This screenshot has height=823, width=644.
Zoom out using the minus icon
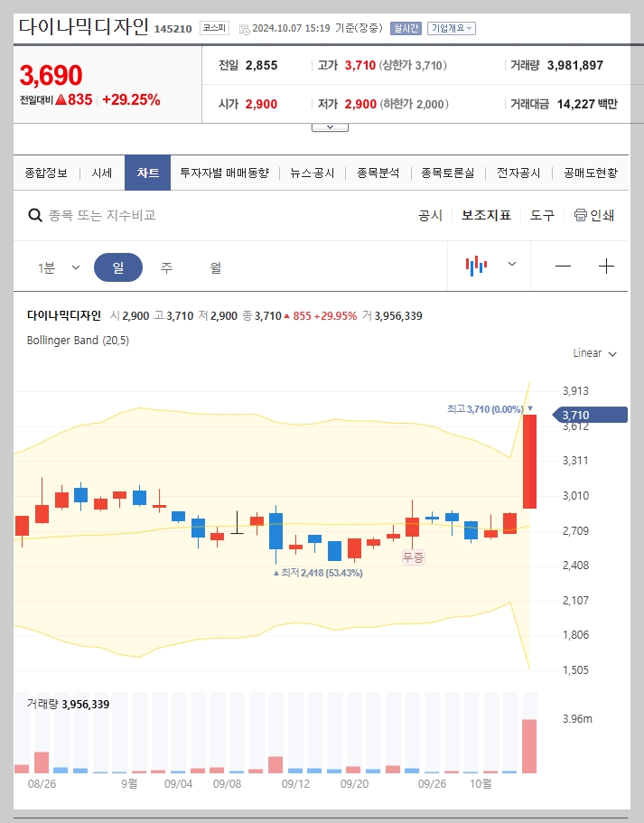pyautogui.click(x=564, y=266)
